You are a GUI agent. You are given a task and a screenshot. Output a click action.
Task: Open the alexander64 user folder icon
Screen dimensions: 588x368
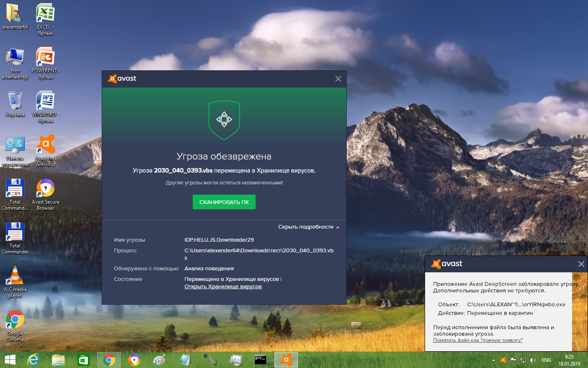pos(15,16)
